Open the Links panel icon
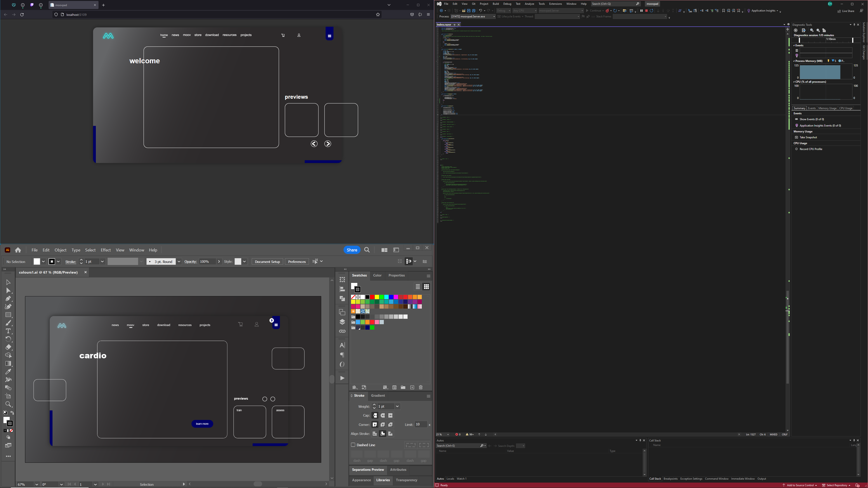This screenshot has height=488, width=868. point(342,331)
